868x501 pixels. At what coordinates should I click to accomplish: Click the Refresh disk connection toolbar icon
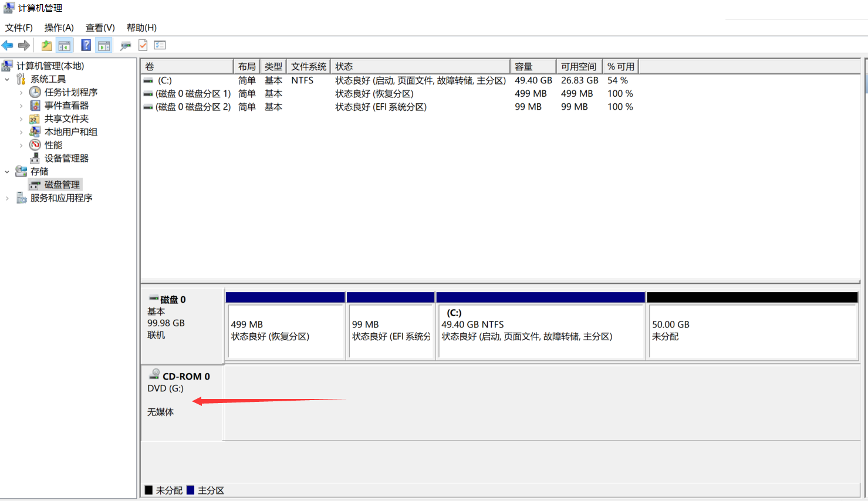pyautogui.click(x=126, y=45)
